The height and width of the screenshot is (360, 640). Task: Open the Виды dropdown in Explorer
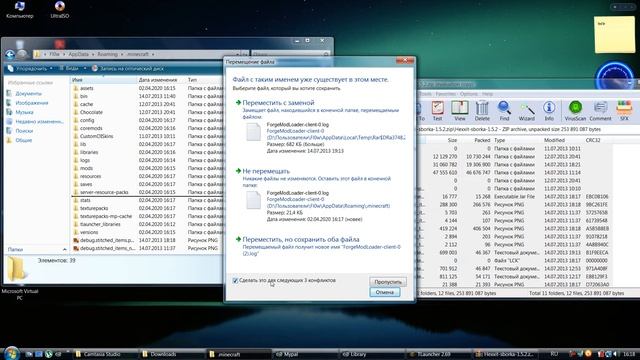(x=72, y=68)
